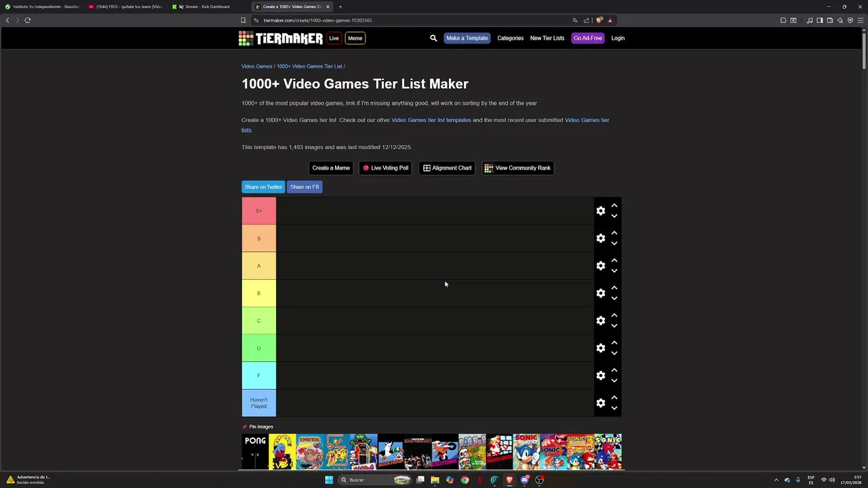
Task: Open settings gear for C tier row
Action: pos(601,321)
